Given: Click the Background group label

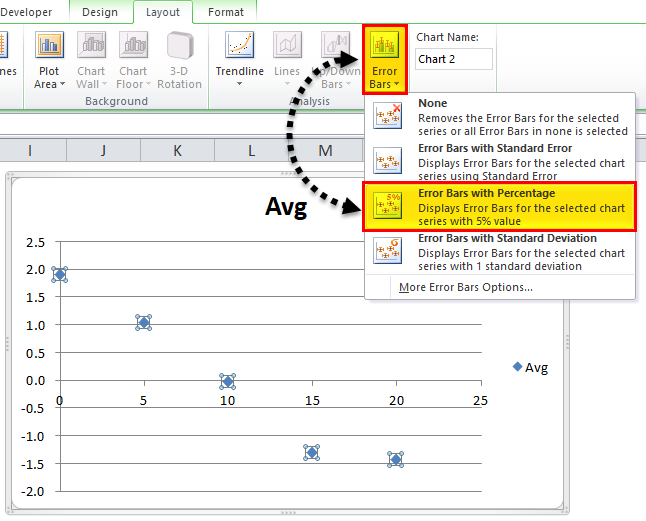Looking at the screenshot, I should [116, 101].
